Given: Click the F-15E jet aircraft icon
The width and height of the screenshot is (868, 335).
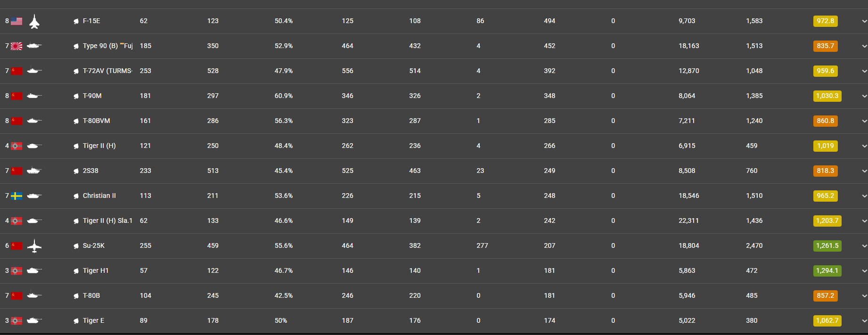Looking at the screenshot, I should pyautogui.click(x=34, y=21).
